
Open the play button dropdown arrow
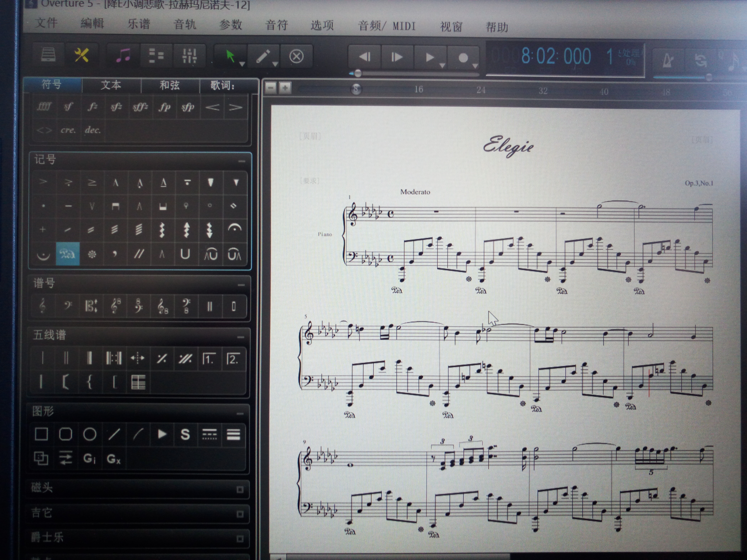(x=442, y=66)
